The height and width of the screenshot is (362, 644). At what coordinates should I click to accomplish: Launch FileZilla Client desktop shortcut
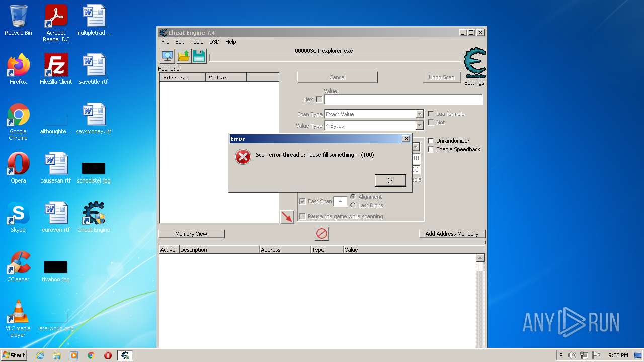56,69
